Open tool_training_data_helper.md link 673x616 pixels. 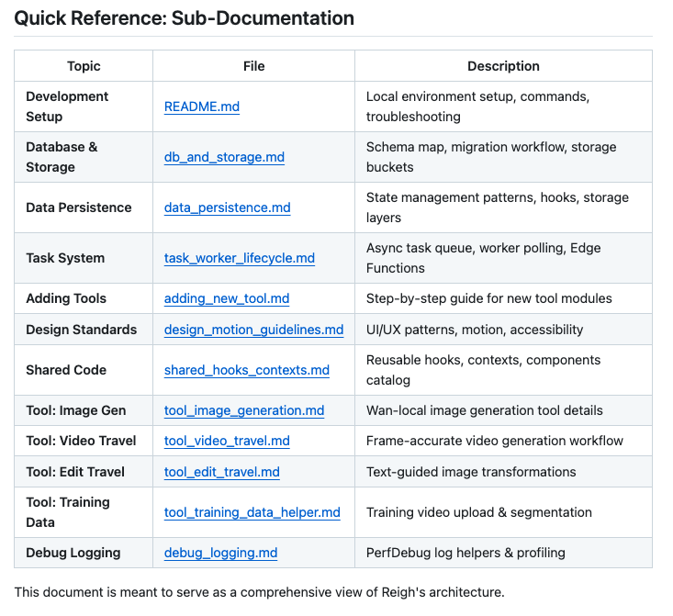(x=252, y=512)
